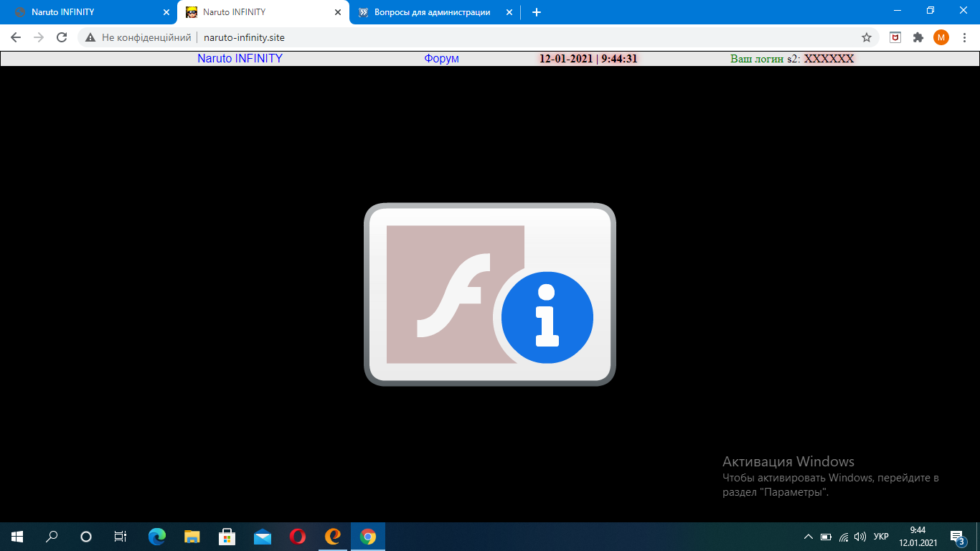The width and height of the screenshot is (980, 551).
Task: Select the second Naruto INFINITY tab
Action: click(x=263, y=12)
